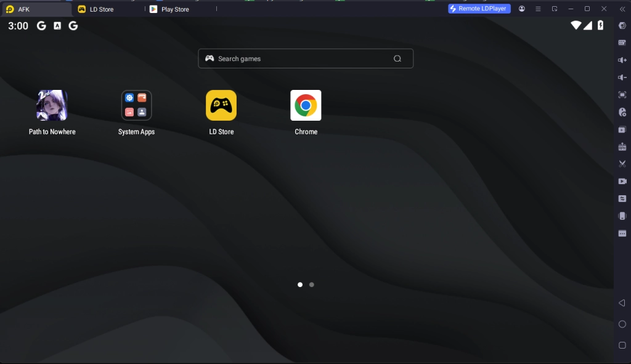Open the account profile icon in title bar
This screenshot has height=364, width=631.
tap(521, 9)
